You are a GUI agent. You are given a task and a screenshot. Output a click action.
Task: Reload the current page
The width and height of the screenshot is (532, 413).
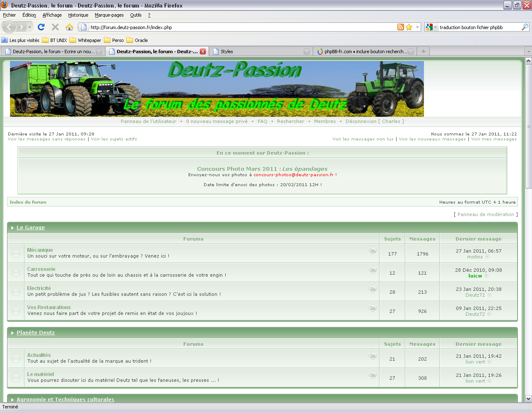pyautogui.click(x=41, y=27)
